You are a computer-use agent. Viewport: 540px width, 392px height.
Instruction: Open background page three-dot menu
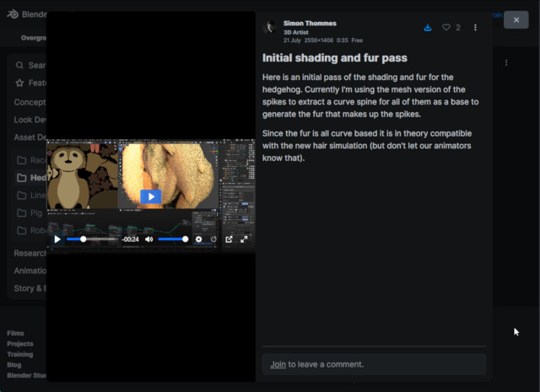click(x=506, y=62)
